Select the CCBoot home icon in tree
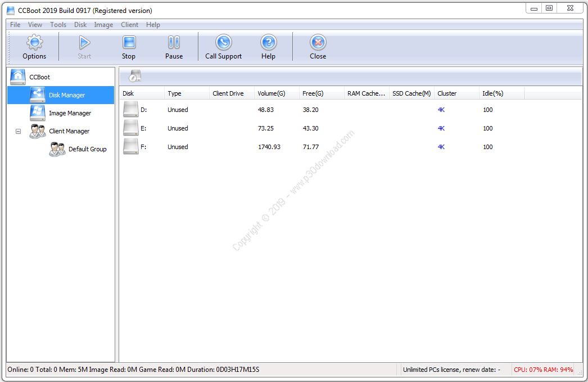This screenshot has width=588, height=382. pos(18,77)
